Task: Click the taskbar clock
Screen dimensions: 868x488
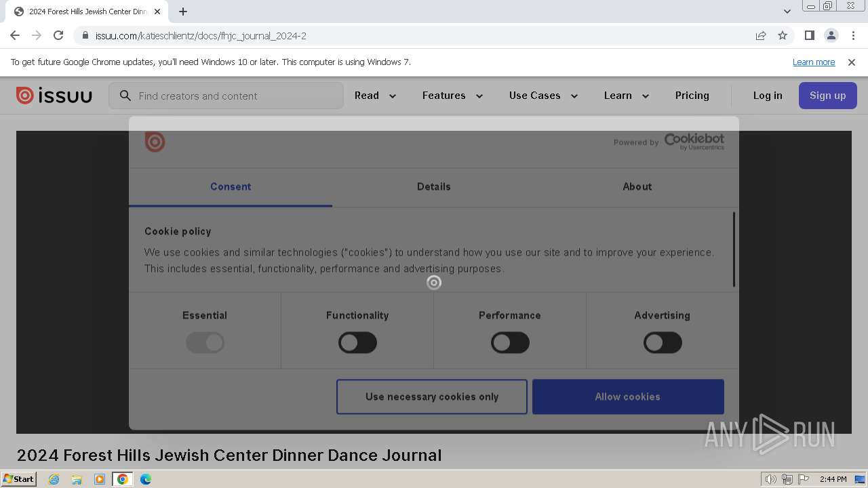Action: tap(833, 479)
